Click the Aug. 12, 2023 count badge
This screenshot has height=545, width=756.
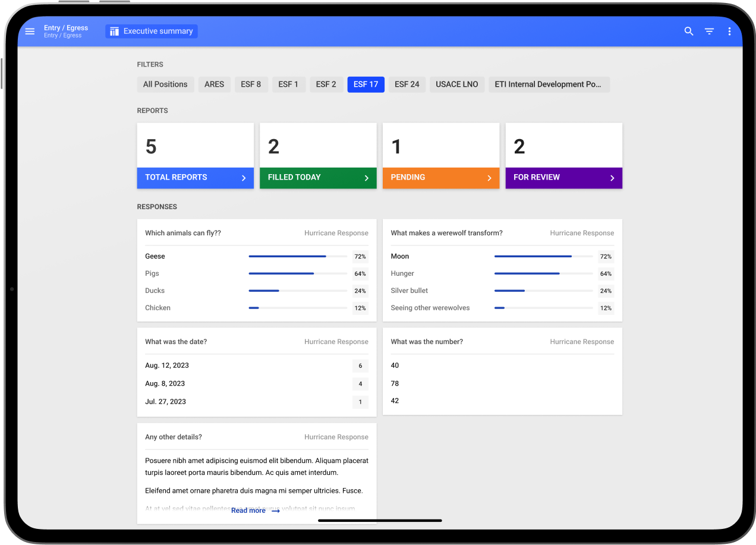click(x=360, y=366)
